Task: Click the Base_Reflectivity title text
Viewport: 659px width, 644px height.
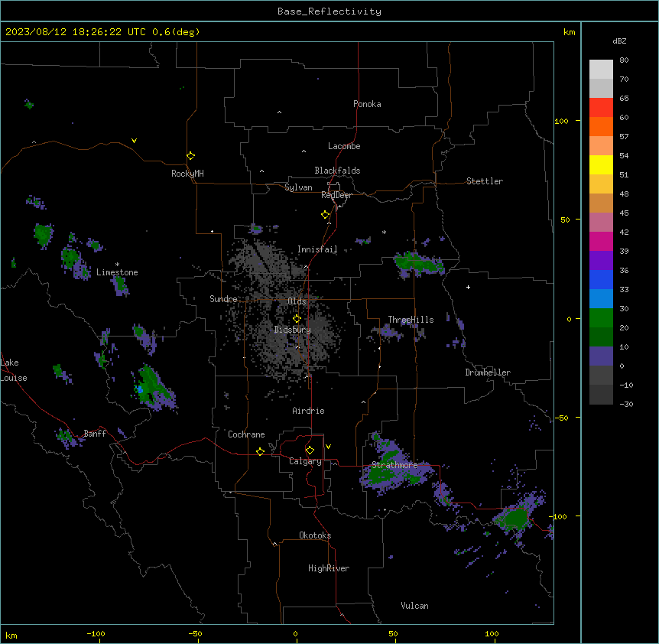Action: click(329, 11)
